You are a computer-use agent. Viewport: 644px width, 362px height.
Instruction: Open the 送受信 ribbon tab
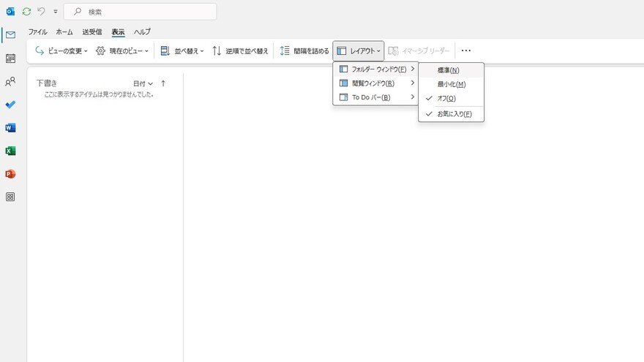(x=92, y=32)
